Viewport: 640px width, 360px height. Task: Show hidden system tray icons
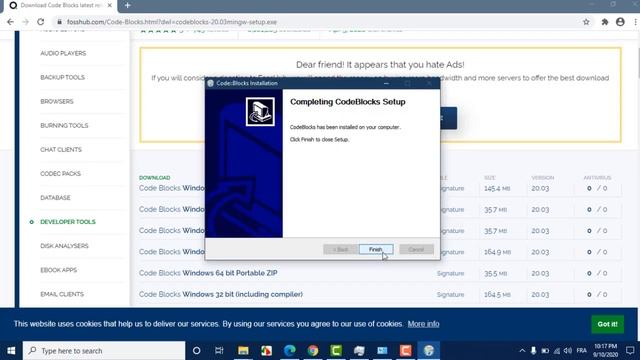522,351
